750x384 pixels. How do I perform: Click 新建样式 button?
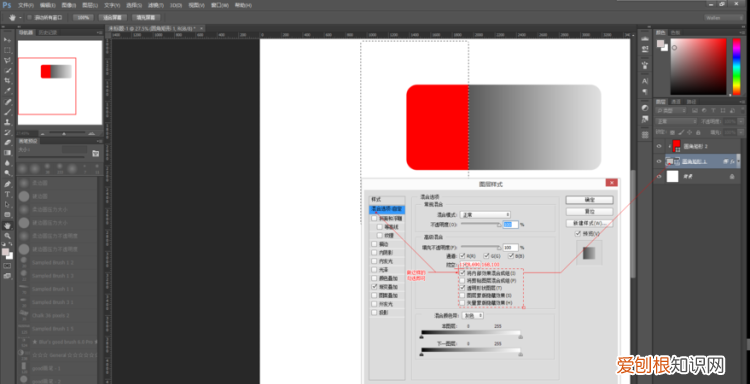(589, 223)
